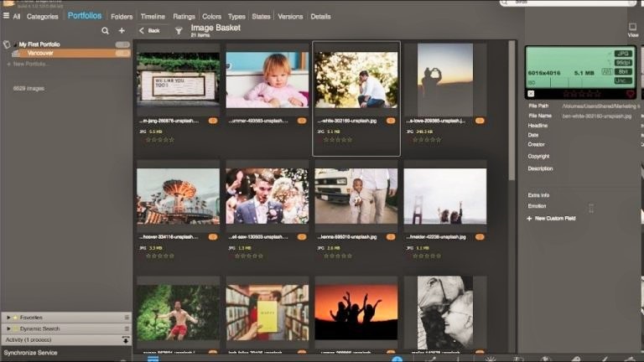Click the red heart in info panel
The image size is (644, 362).
(630, 94)
